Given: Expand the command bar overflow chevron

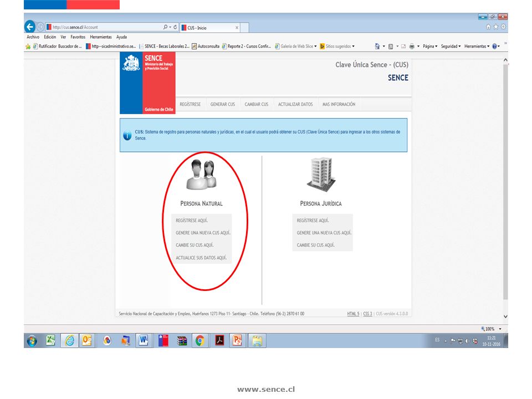Looking at the screenshot, I should pyautogui.click(x=505, y=43).
